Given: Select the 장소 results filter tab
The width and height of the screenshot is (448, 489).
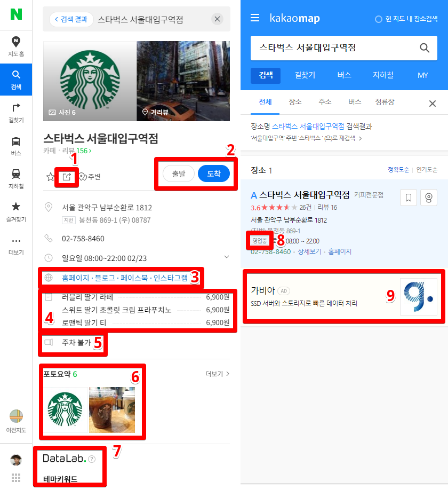Looking at the screenshot, I should [x=295, y=102].
